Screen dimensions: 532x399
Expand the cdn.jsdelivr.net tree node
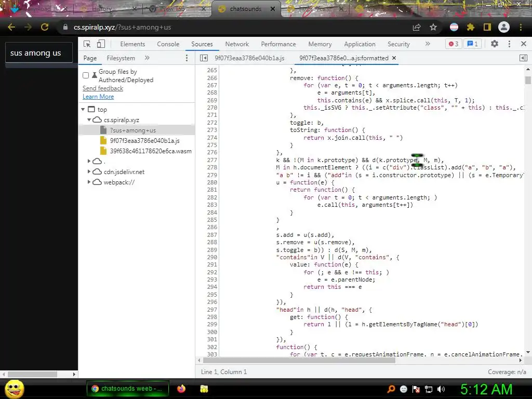[x=89, y=171]
